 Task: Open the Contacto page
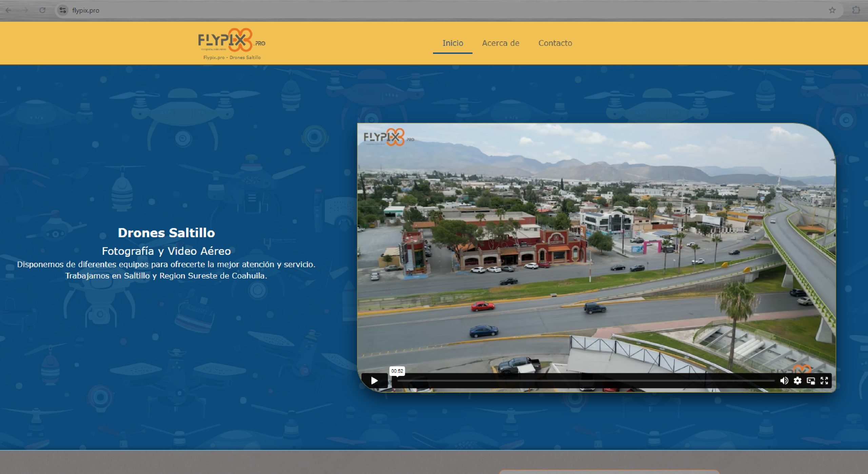pyautogui.click(x=555, y=43)
